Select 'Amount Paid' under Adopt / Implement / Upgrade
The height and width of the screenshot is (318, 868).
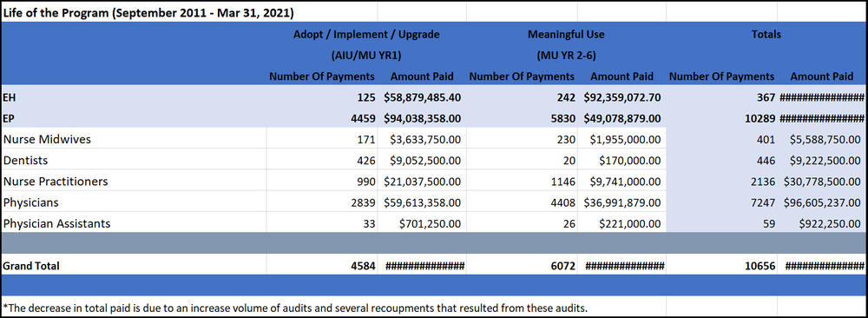tap(422, 76)
